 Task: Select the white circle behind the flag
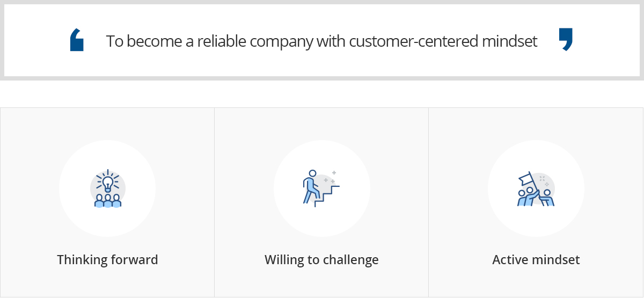(536, 188)
